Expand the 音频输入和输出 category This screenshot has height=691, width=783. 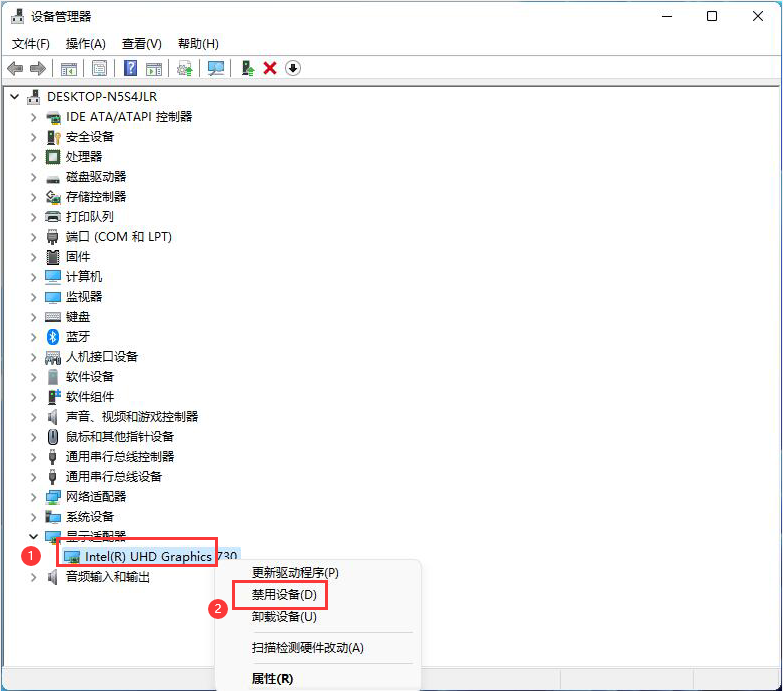[33, 577]
